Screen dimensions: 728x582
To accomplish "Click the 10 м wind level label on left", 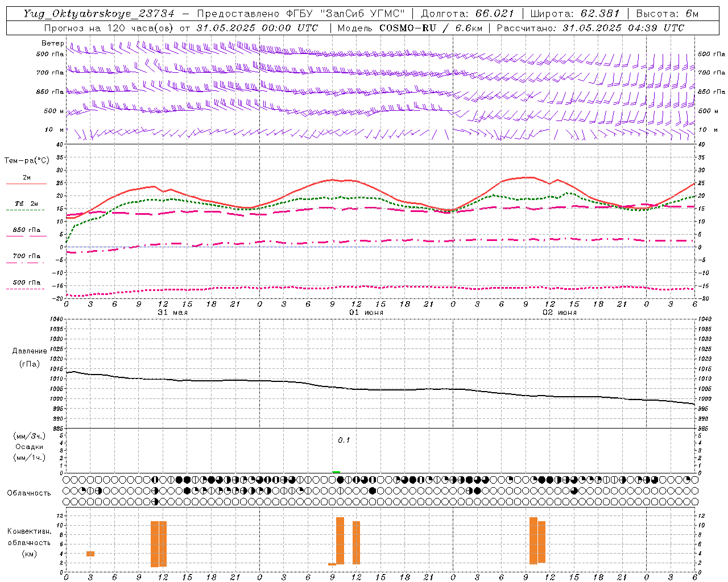I will pos(54,130).
